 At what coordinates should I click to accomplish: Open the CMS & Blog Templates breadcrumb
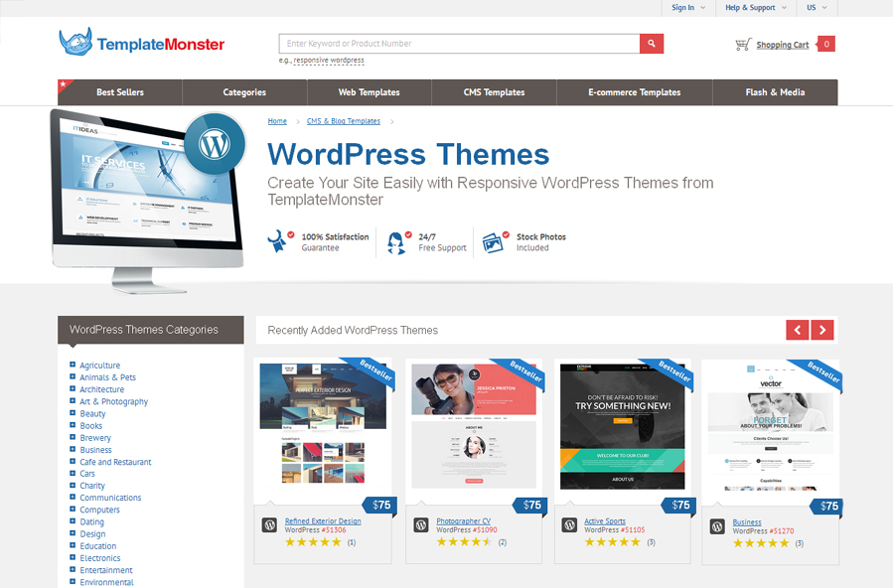coord(344,121)
